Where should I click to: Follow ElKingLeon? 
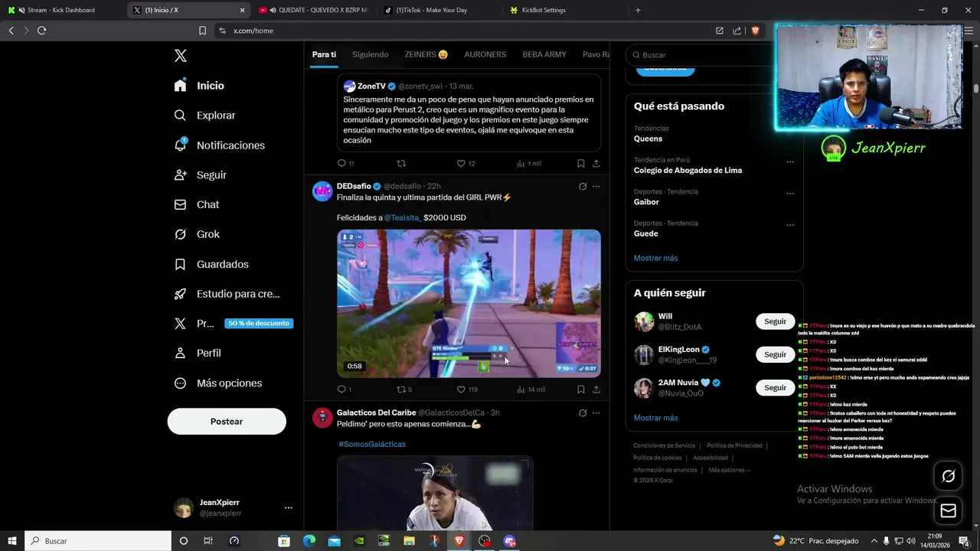775,354
